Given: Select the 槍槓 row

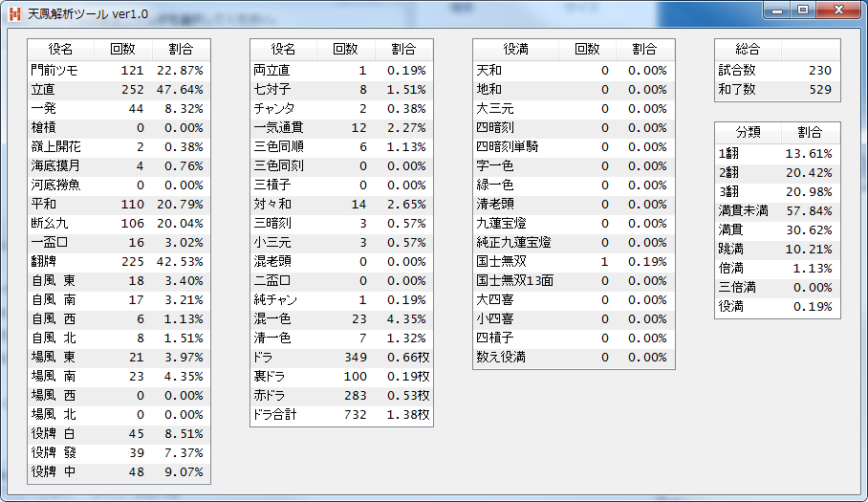Looking at the screenshot, I should pos(119,128).
